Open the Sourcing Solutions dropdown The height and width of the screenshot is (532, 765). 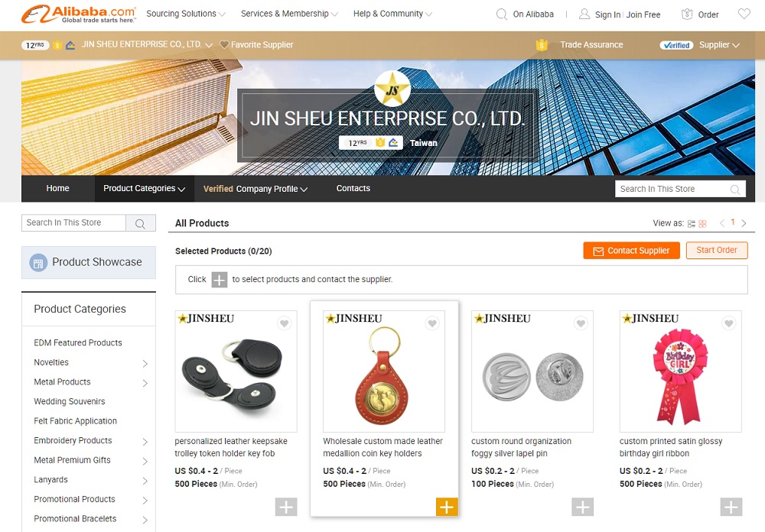pyautogui.click(x=185, y=14)
